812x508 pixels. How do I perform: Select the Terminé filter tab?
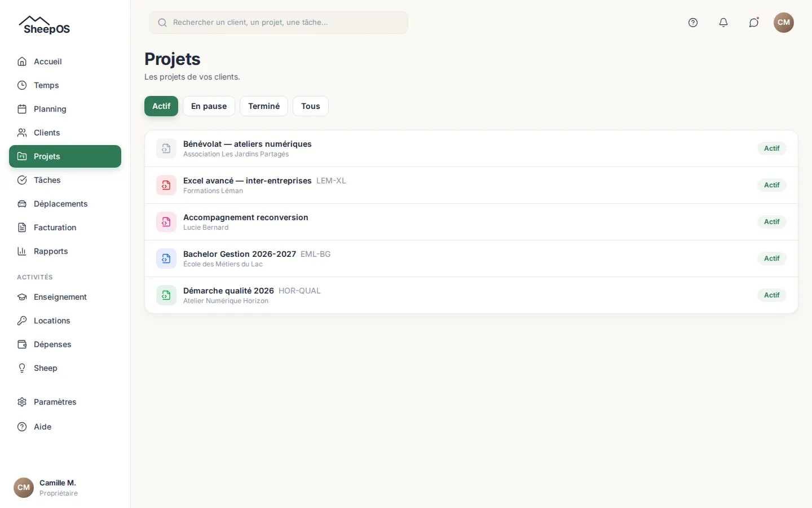pos(264,106)
